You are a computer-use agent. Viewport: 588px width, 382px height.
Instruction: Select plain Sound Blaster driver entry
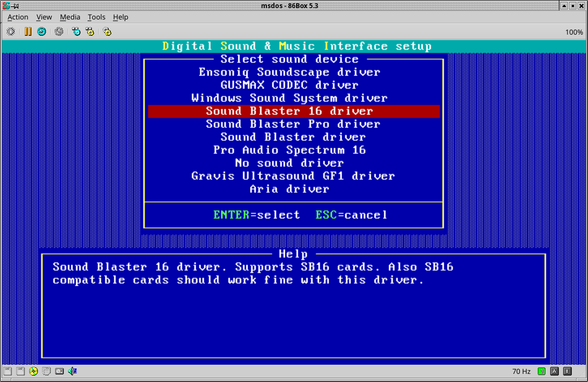293,137
